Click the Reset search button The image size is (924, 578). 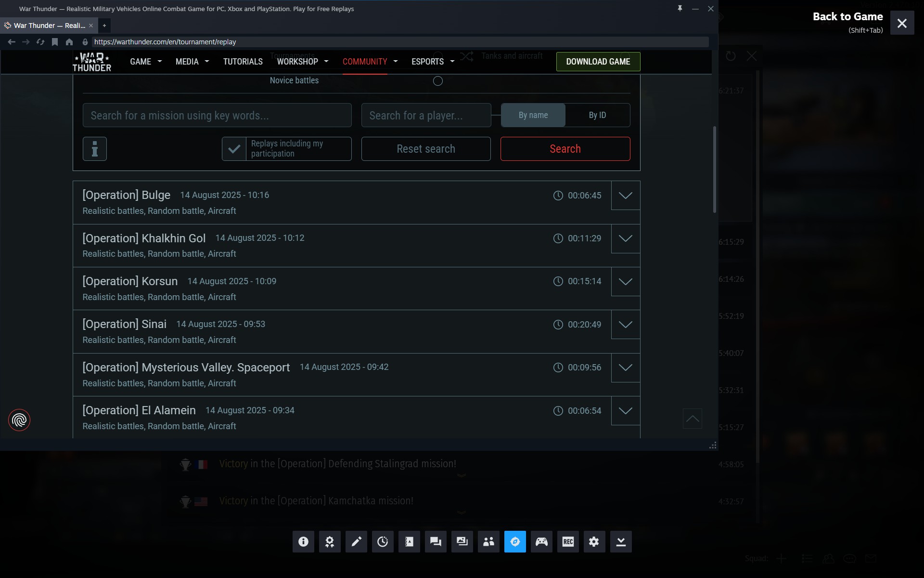(426, 149)
